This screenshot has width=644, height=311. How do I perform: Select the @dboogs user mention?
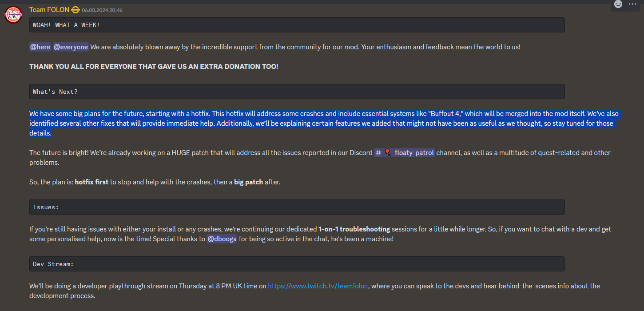[x=222, y=239]
